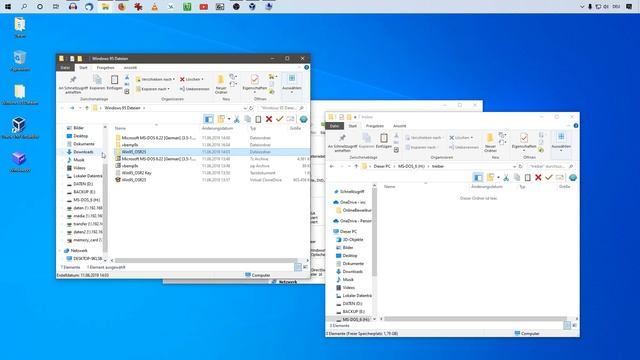Open VLC cone icon on the taskbar

155,7
